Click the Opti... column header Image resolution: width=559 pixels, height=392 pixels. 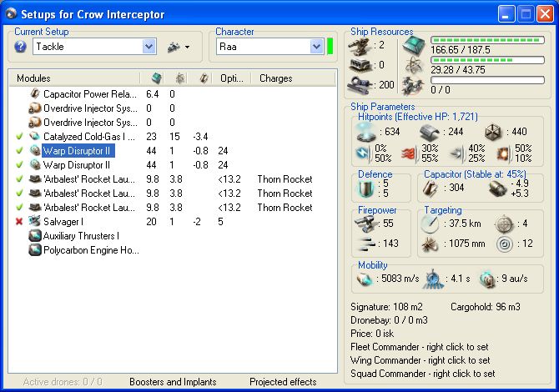click(232, 78)
